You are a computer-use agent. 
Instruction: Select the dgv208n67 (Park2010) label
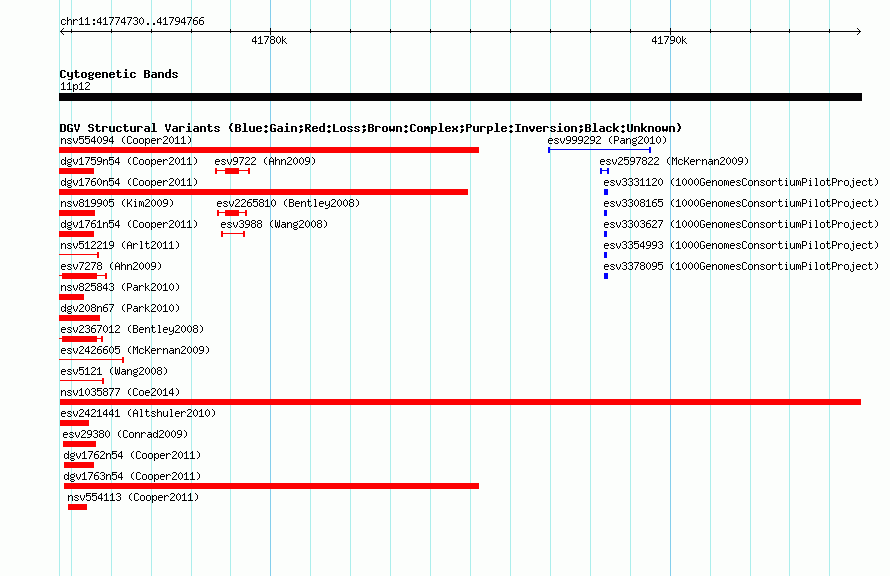tap(120, 308)
